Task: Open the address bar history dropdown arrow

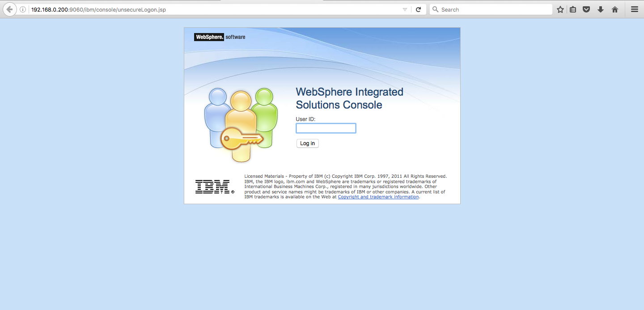Action: click(x=405, y=9)
